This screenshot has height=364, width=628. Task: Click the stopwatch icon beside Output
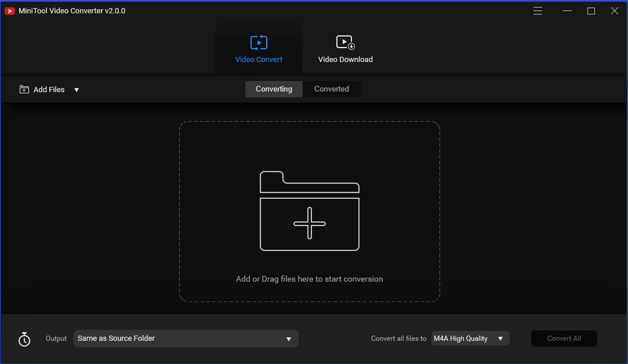[x=24, y=338]
